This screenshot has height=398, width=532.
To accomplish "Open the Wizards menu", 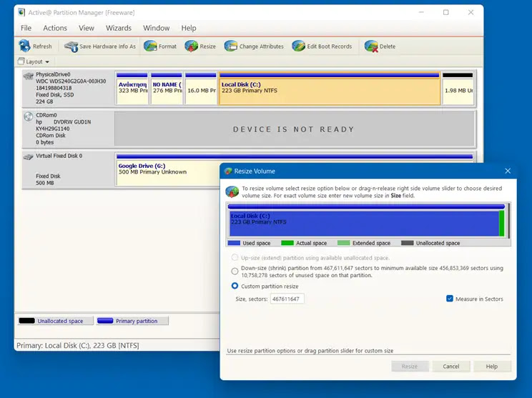I will 119,28.
